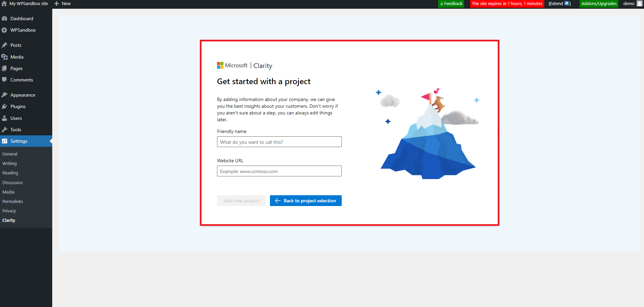Image resolution: width=644 pixels, height=307 pixels.
Task: Click the Settings sliders icon
Action: point(4,141)
